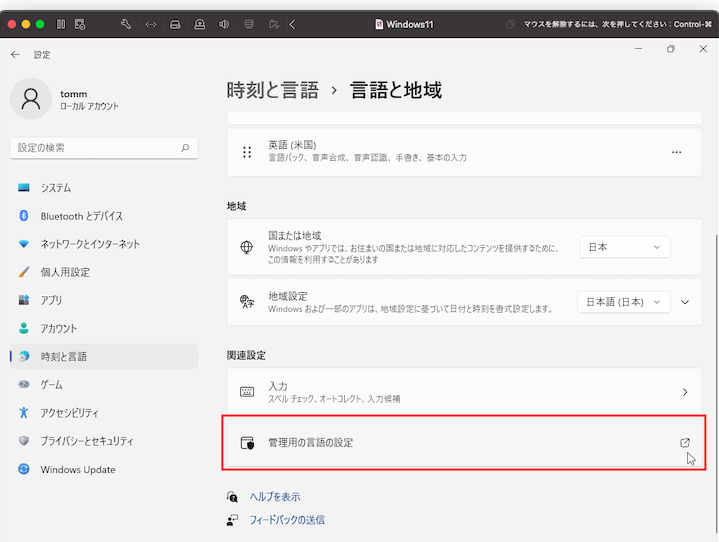719x542 pixels.
Task: Click the feedback icon beside フィードバックの送信
Action: [232, 520]
